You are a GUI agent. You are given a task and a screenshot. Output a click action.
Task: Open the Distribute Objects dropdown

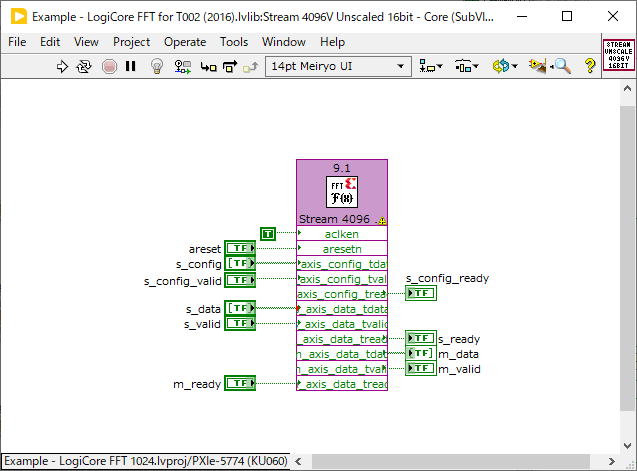pos(467,66)
